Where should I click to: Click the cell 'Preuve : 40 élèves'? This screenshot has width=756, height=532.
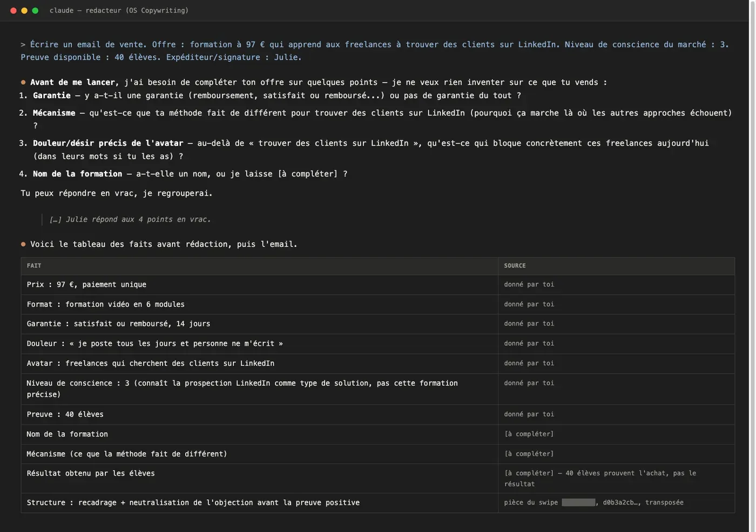pos(259,415)
